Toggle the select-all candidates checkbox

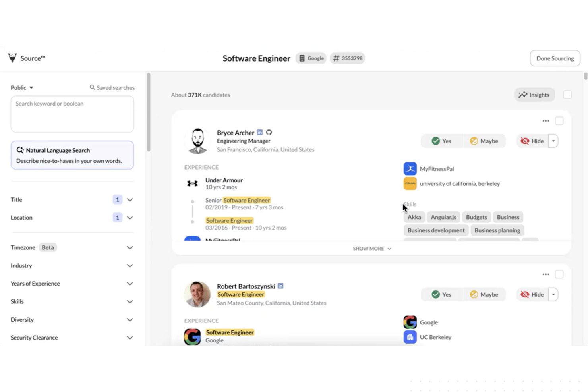(x=567, y=95)
